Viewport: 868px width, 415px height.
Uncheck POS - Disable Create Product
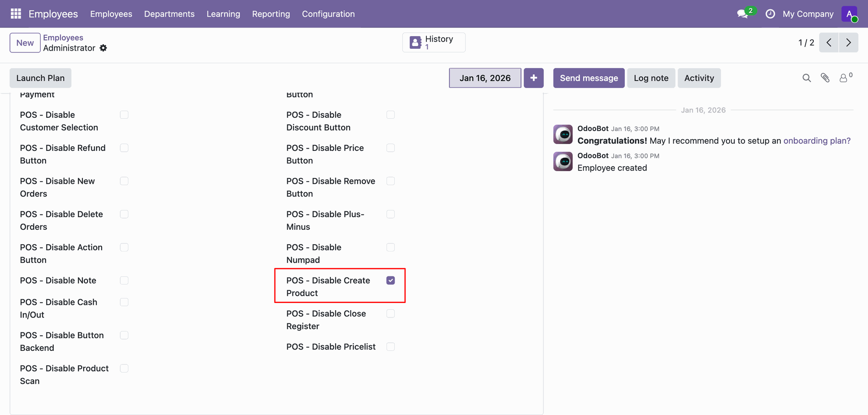391,280
